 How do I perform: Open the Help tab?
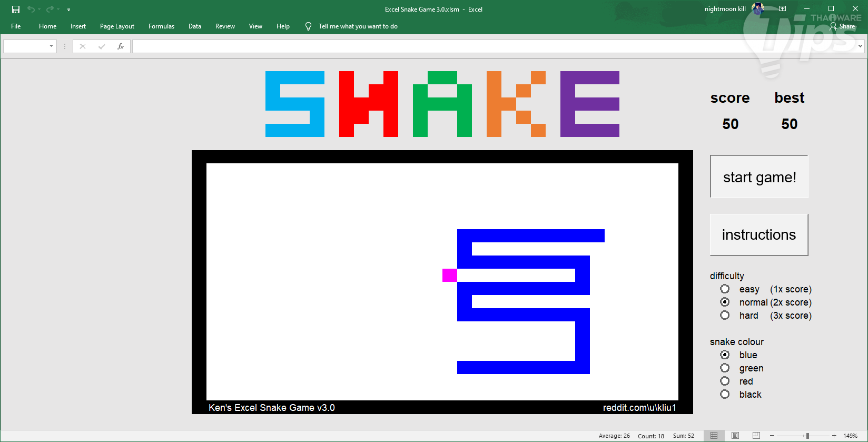tap(283, 26)
